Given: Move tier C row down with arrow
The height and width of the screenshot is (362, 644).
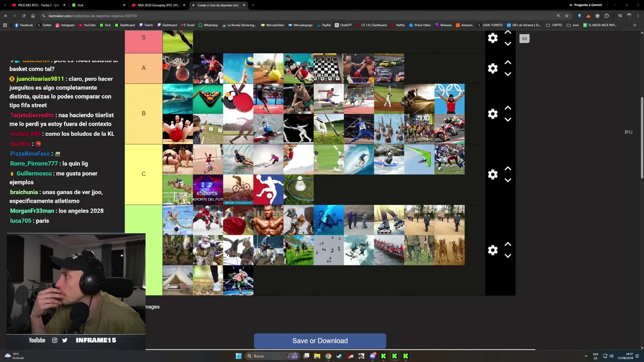Looking at the screenshot, I should tap(508, 180).
